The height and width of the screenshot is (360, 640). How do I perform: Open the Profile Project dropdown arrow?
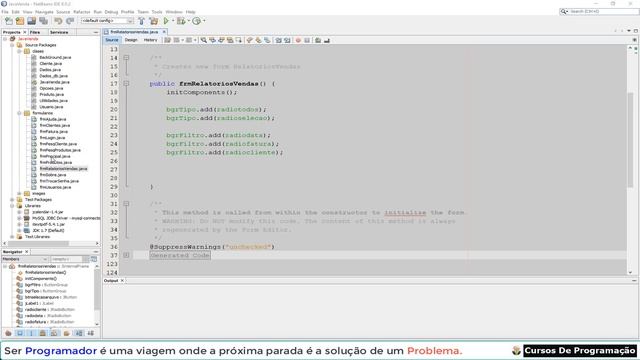tap(204, 21)
